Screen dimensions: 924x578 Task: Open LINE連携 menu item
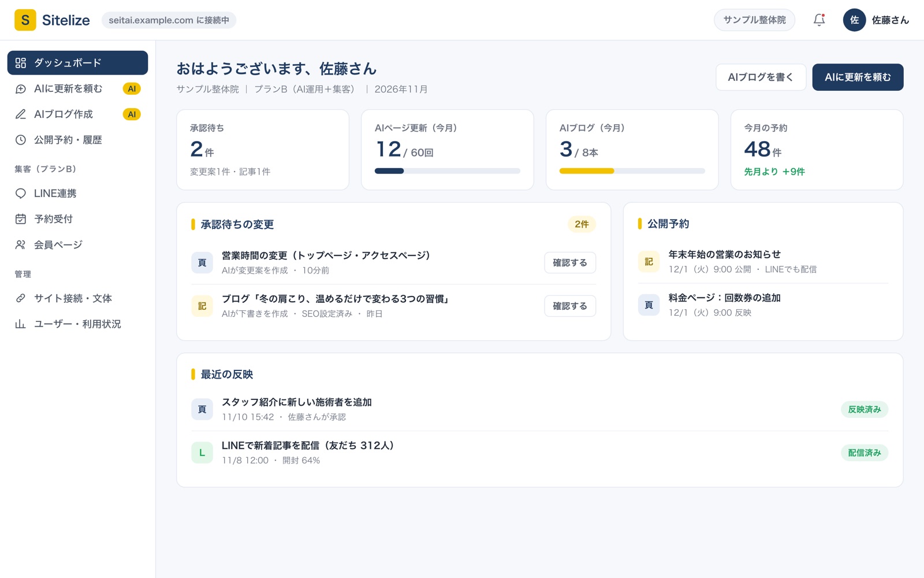[x=77, y=194]
